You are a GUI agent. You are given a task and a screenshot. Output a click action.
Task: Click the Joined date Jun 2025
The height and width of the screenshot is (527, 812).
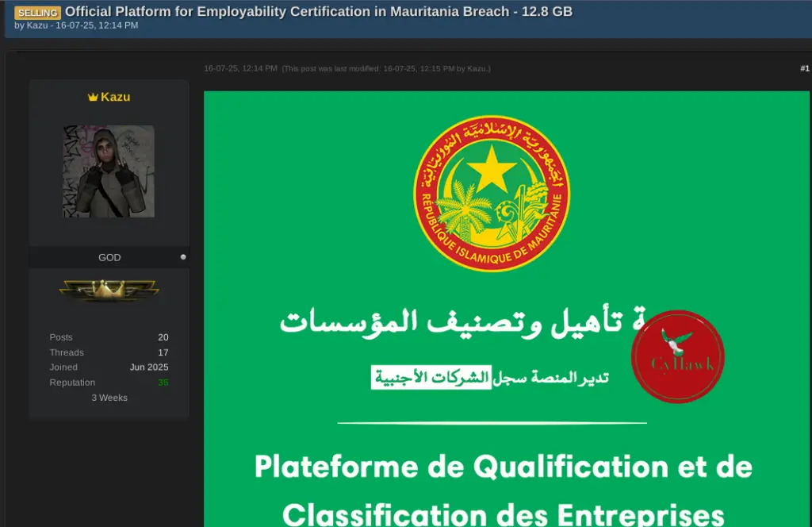point(151,367)
